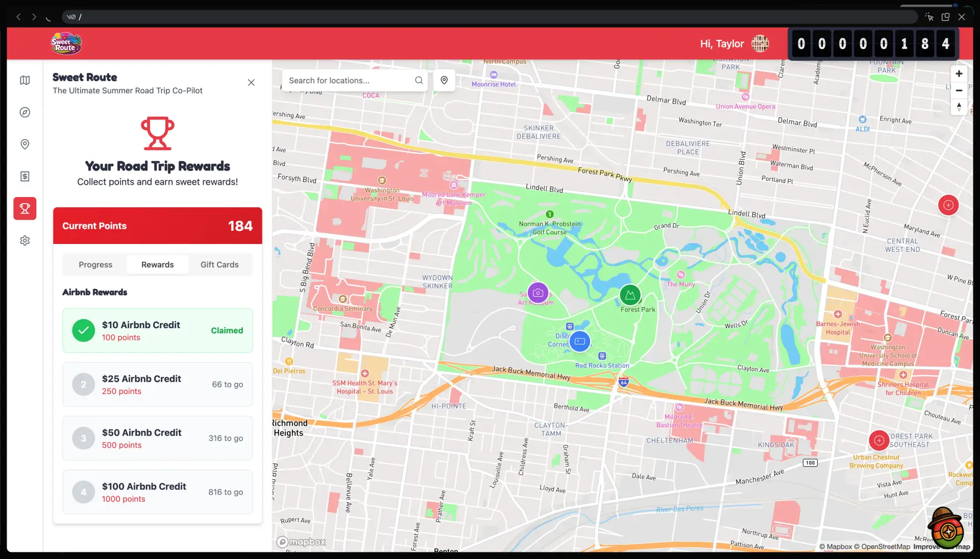This screenshot has width=980, height=559.
Task: Click the purple camera map marker
Action: [537, 293]
